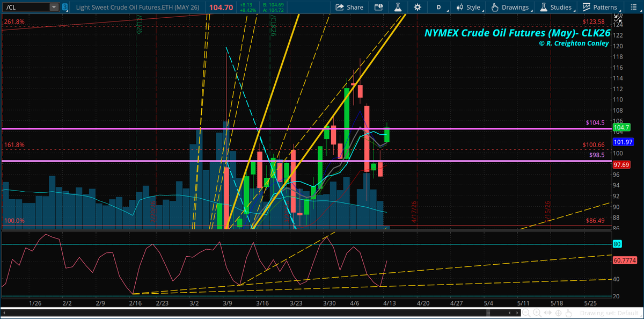Screen dimensions: 644x319
Task: Activate the crosshair cursor tool
Action: [x=558, y=313]
